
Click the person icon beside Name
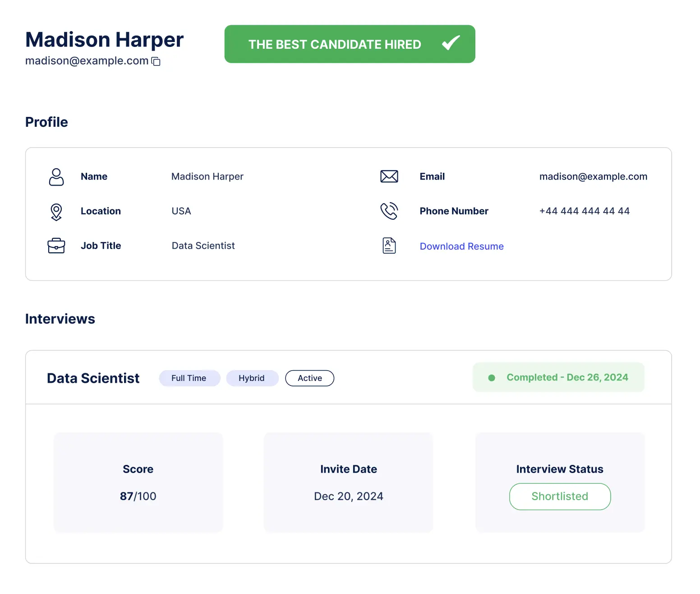coord(56,176)
